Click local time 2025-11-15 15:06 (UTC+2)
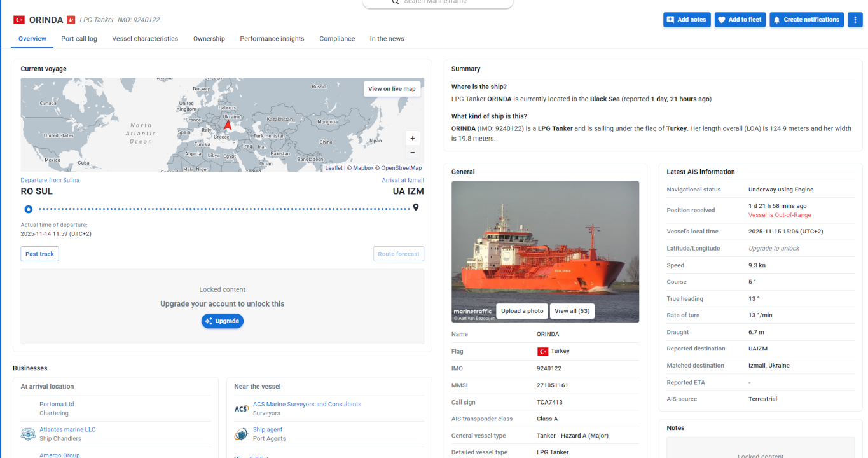Image resolution: width=868 pixels, height=458 pixels. point(786,232)
